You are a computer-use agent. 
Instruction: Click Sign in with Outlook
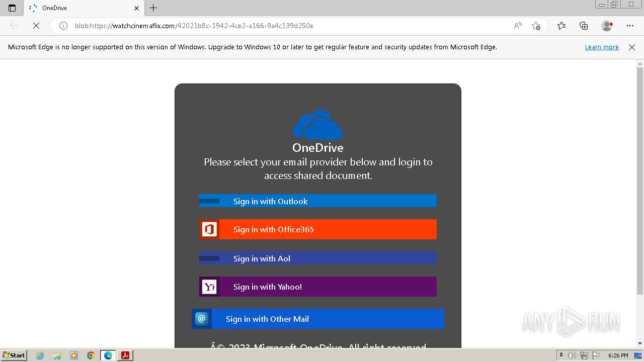(318, 201)
